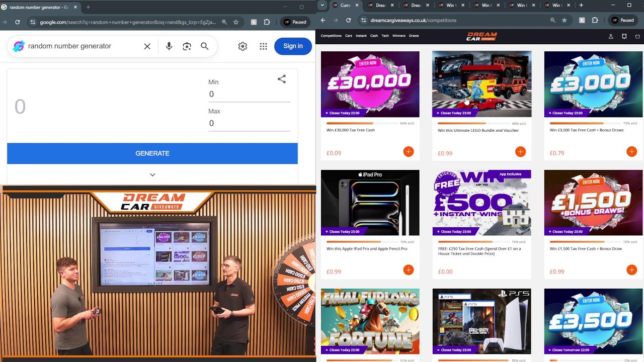Focus the Google search text box

click(x=83, y=46)
